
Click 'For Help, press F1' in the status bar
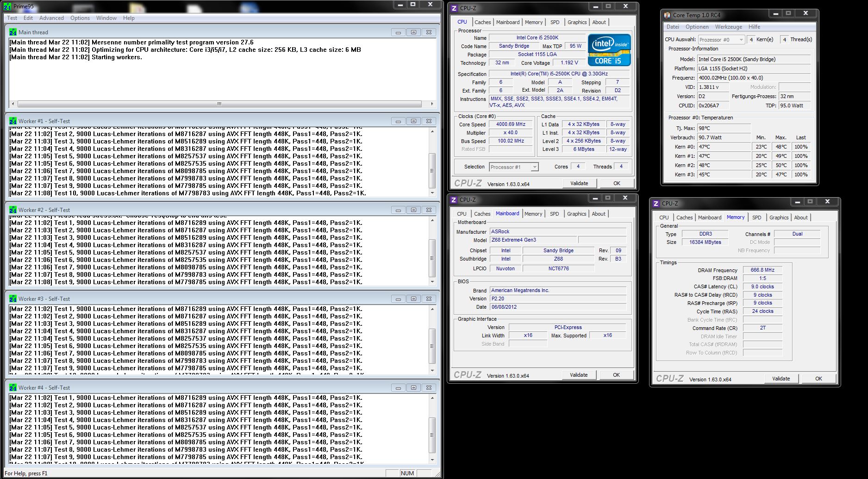click(x=26, y=473)
